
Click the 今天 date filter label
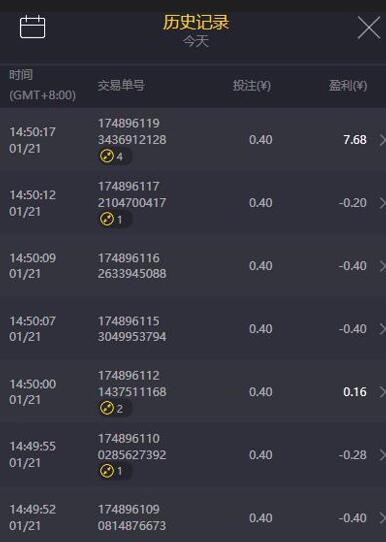pos(196,41)
